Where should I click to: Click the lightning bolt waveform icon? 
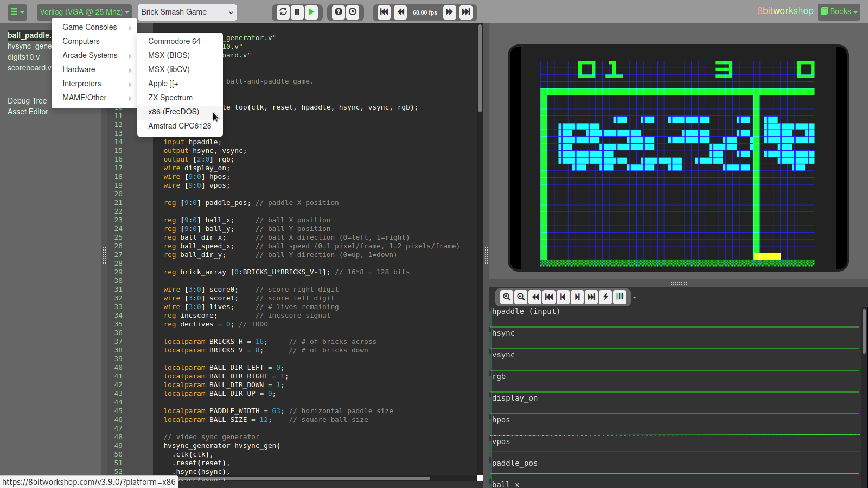point(605,297)
